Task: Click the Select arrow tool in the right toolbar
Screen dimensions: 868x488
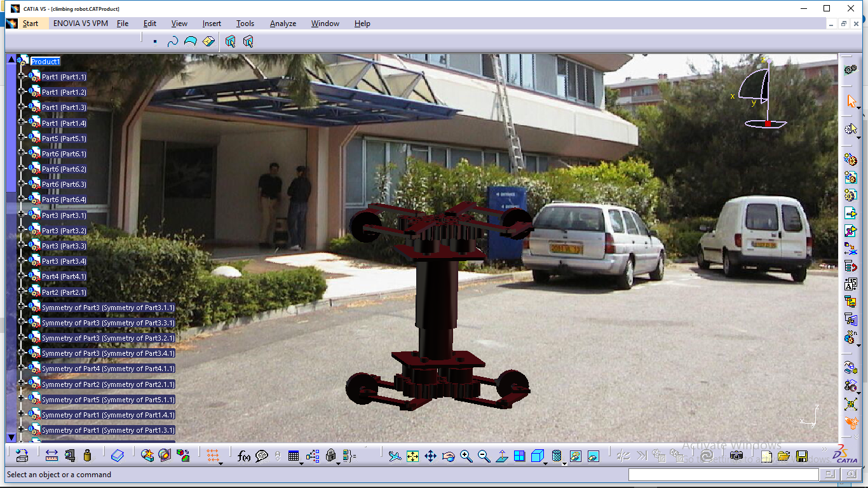Action: (851, 102)
